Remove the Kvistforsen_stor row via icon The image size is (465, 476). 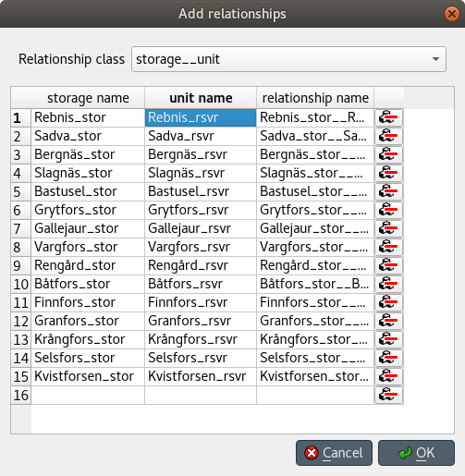tap(388, 376)
